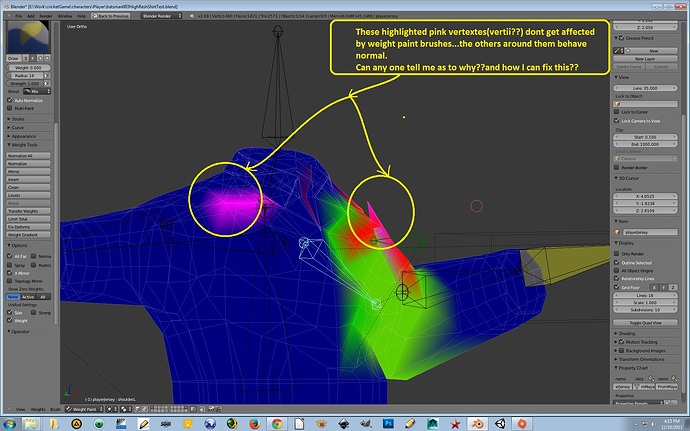Toggle unified Weight checkbox
Screen dimensions: 690x431
pos(10,321)
